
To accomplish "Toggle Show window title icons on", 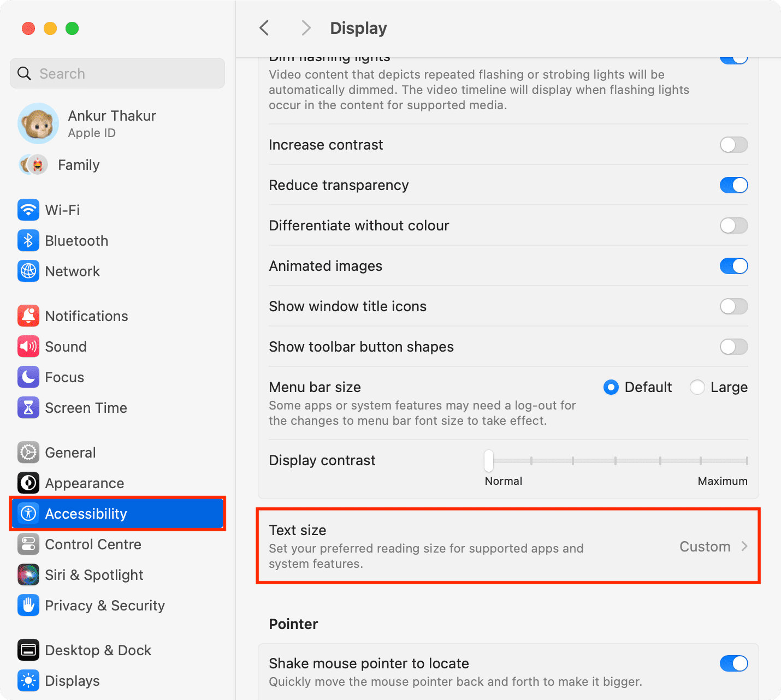I will (733, 306).
